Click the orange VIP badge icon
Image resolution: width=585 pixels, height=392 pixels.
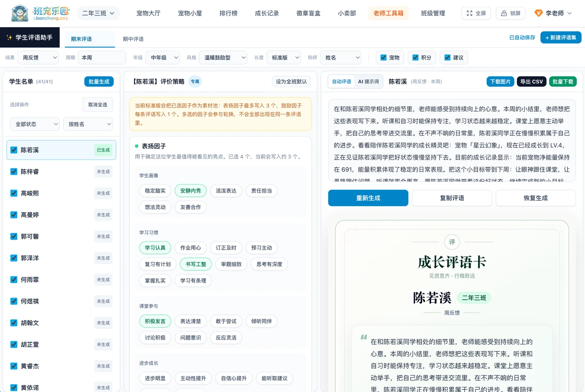coord(539,13)
